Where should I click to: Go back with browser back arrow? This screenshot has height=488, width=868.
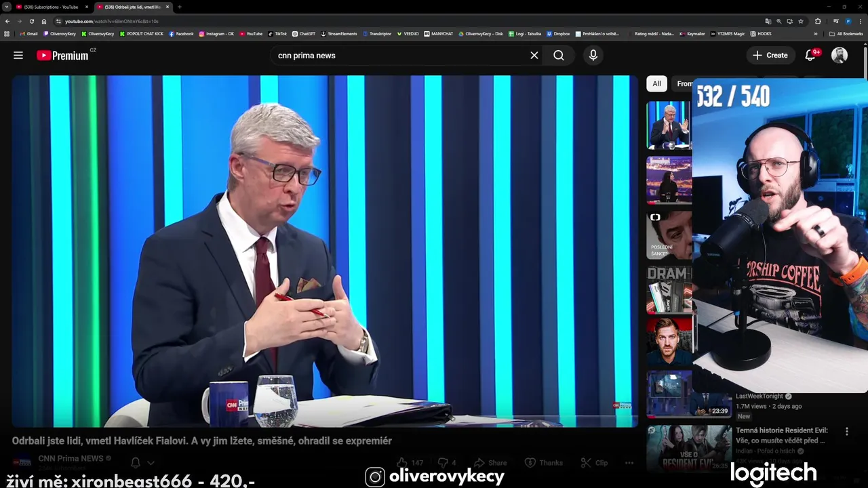[7, 21]
